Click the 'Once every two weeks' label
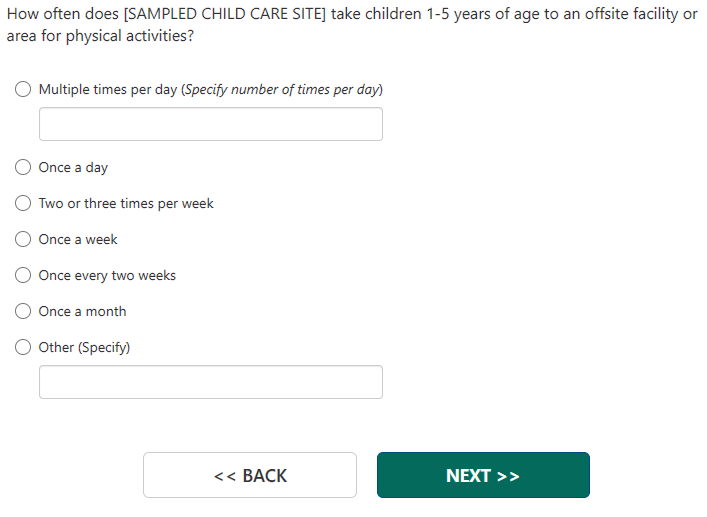 tap(107, 275)
